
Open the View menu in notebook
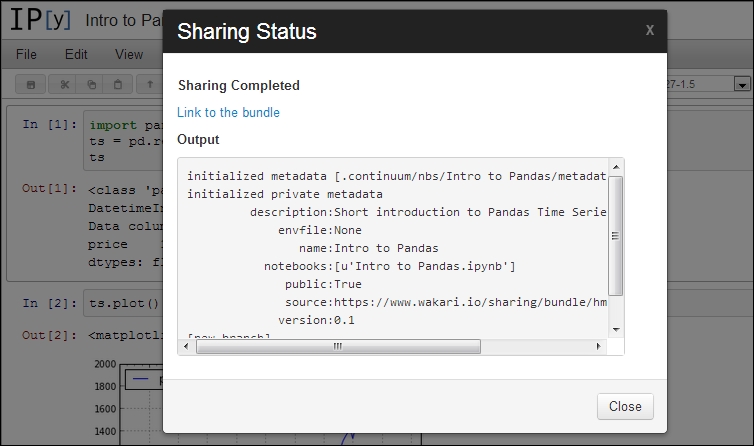128,54
